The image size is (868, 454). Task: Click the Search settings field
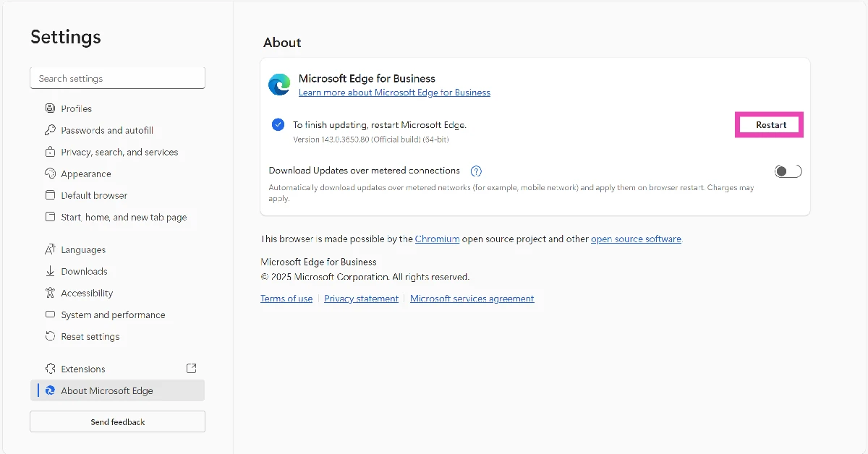tap(117, 77)
